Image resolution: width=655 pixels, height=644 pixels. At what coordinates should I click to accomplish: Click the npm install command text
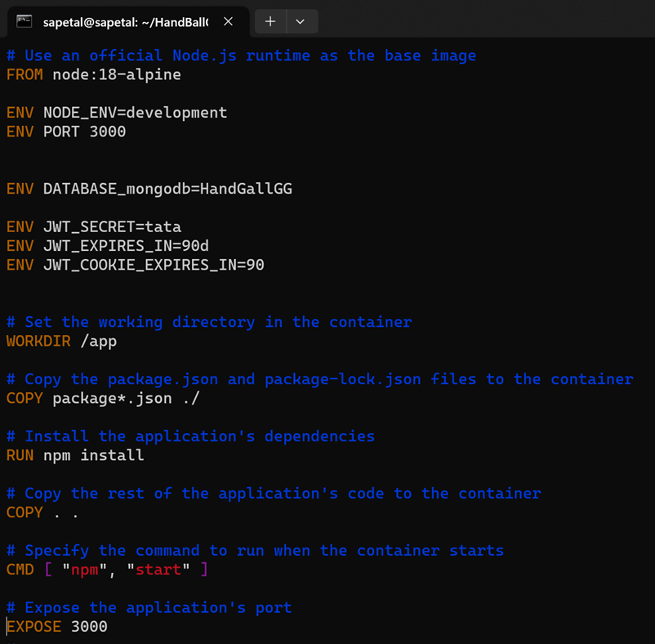coord(94,455)
